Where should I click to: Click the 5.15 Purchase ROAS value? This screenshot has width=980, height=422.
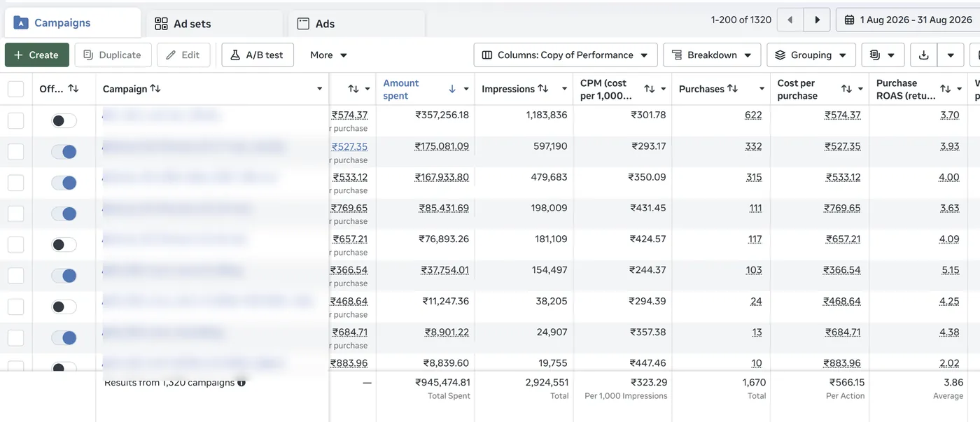coord(950,270)
